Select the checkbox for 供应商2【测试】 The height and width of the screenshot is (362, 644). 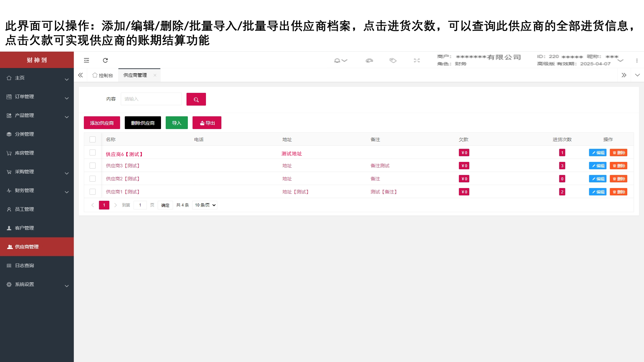[93, 179]
